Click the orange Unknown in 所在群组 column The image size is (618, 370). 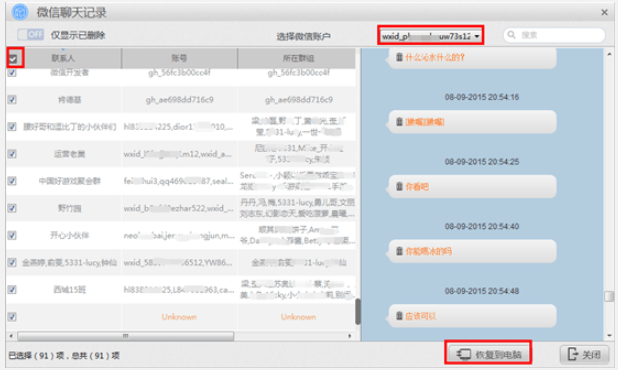click(298, 317)
